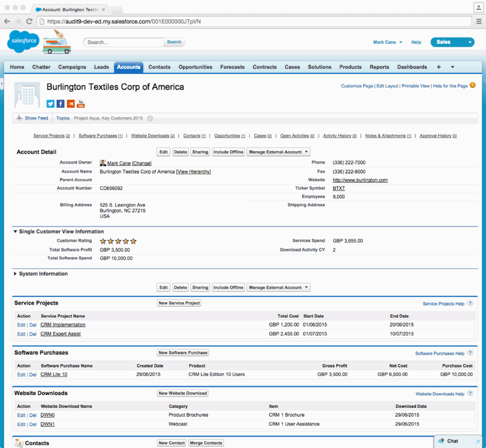Viewport: 486px width, 448px height.
Task: Click the New Contact button
Action: coord(172,443)
